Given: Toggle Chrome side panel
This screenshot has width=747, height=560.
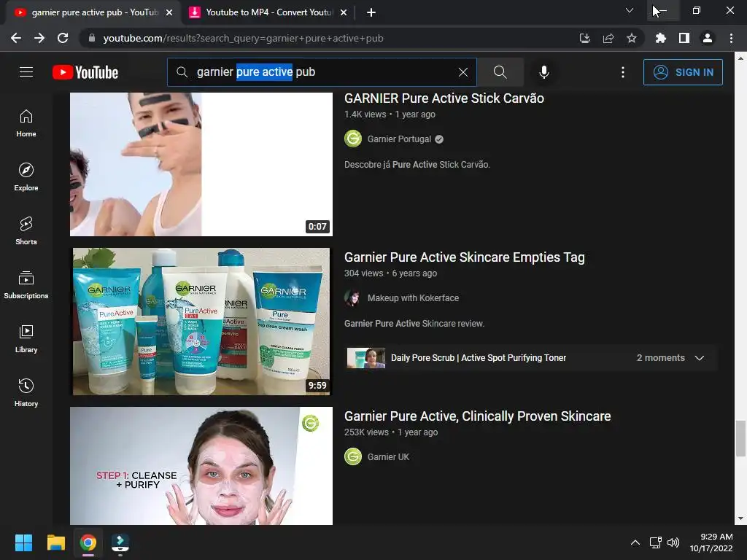Looking at the screenshot, I should pyautogui.click(x=684, y=38).
